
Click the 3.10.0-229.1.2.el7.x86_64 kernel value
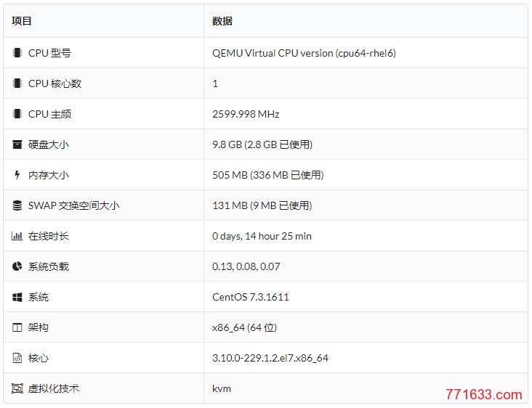point(270,358)
